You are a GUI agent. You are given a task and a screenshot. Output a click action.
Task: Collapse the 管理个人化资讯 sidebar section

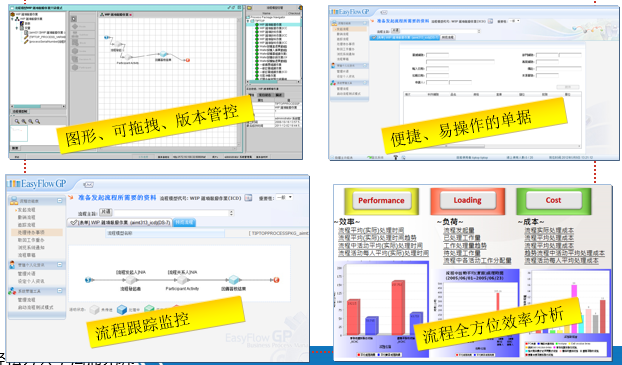tap(60, 264)
